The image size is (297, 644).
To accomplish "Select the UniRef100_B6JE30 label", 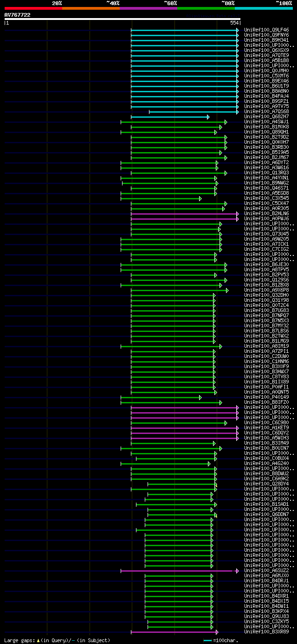I will (266, 265).
